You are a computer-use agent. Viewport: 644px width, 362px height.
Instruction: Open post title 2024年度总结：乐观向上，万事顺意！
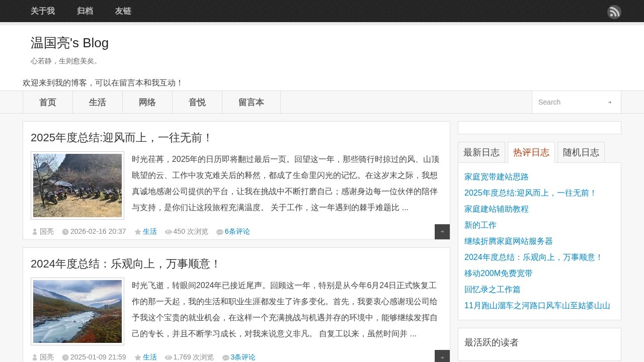click(126, 264)
